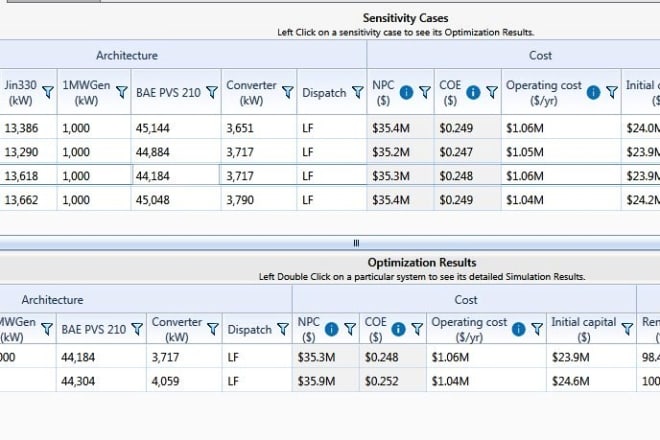660x440 pixels.
Task: Filter BAE PVS 210 in Optimization Results
Action: tap(137, 329)
